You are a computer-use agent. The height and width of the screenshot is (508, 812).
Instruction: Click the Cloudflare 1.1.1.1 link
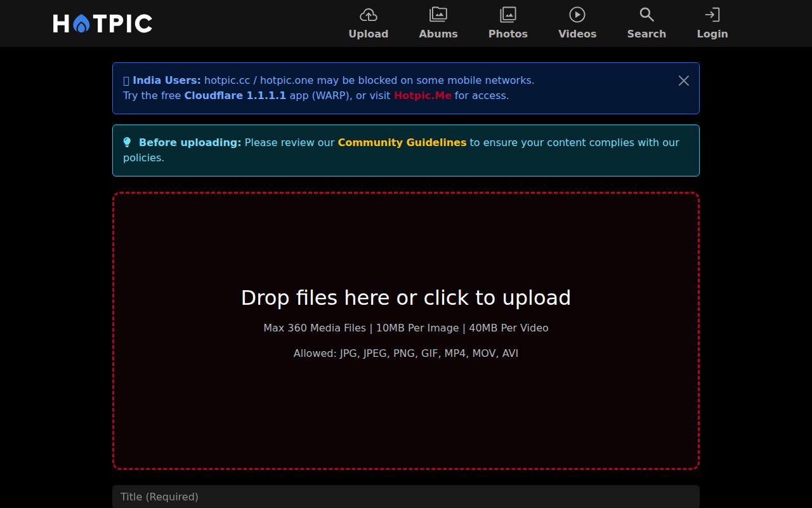coord(235,95)
